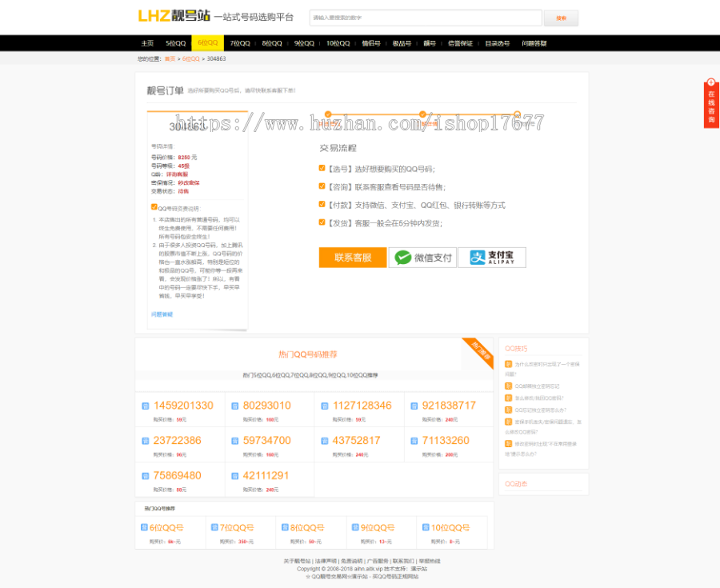Select the 支付宝 Alipay payment option
This screenshot has width=720, height=588.
[492, 258]
